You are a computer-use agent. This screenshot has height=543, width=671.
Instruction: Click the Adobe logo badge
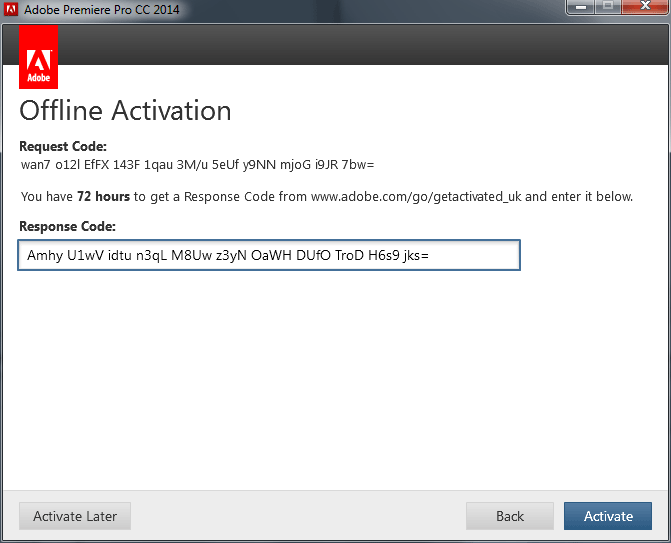(39, 57)
